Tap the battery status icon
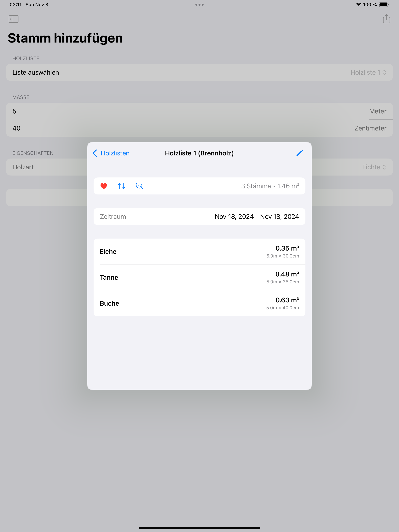 pos(384,5)
